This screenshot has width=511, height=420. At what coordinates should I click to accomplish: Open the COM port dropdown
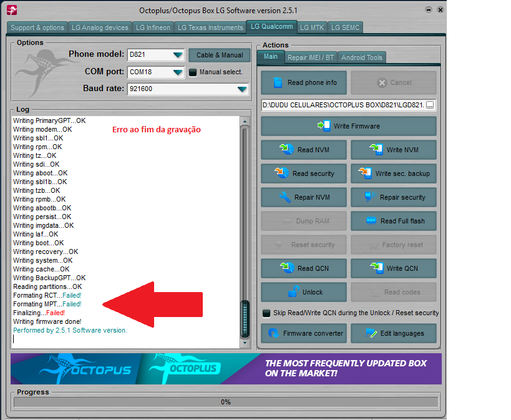178,72
